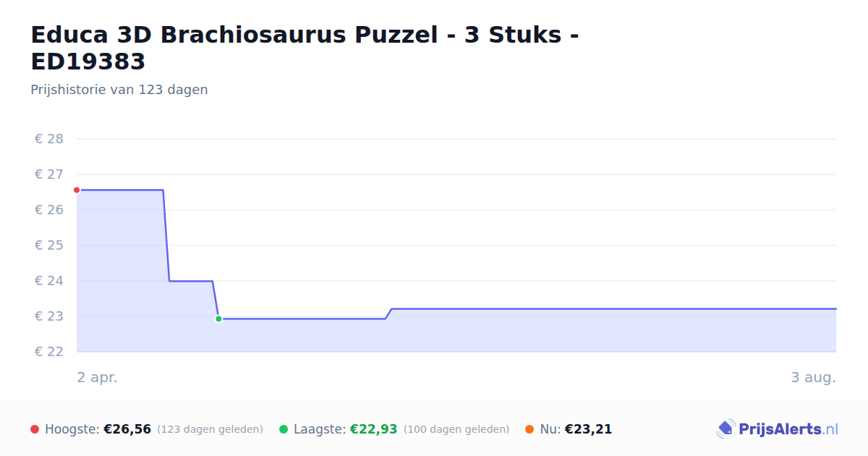Click the 100 dagen geleden note

click(456, 429)
